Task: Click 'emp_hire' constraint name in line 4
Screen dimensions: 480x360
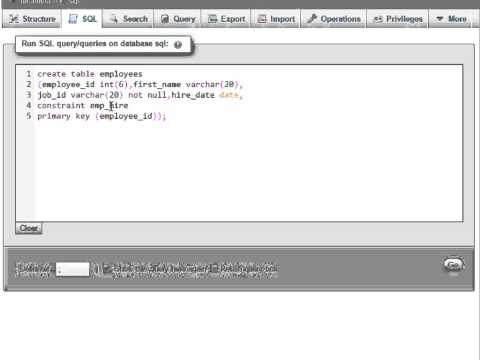Action: (109, 106)
